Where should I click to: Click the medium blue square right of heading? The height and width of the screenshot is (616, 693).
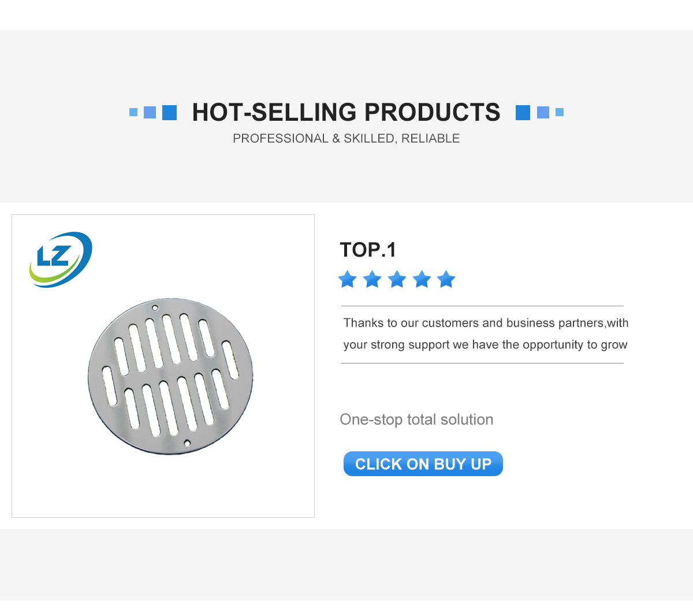(543, 113)
